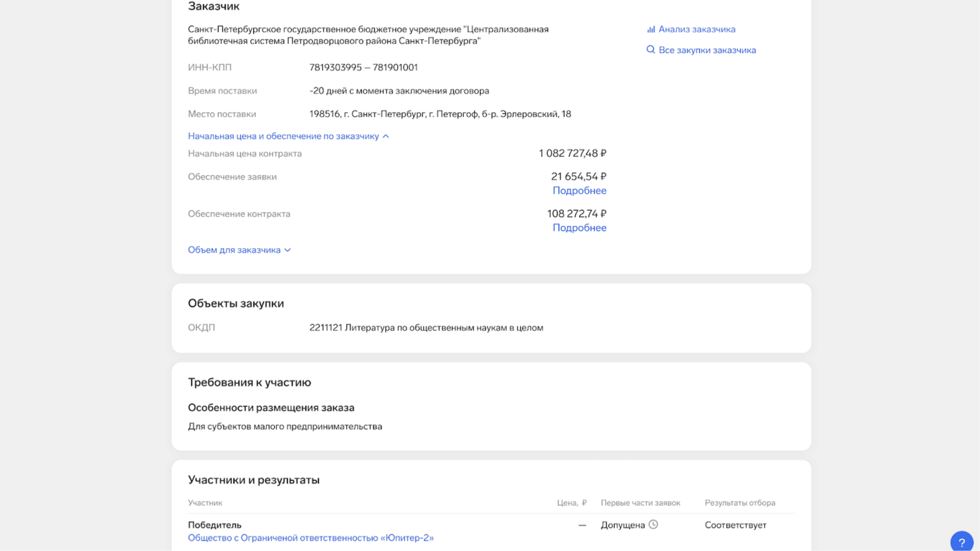Image resolution: width=980 pixels, height=551 pixels.
Task: Click the Участники и результаты heading
Action: click(x=254, y=480)
